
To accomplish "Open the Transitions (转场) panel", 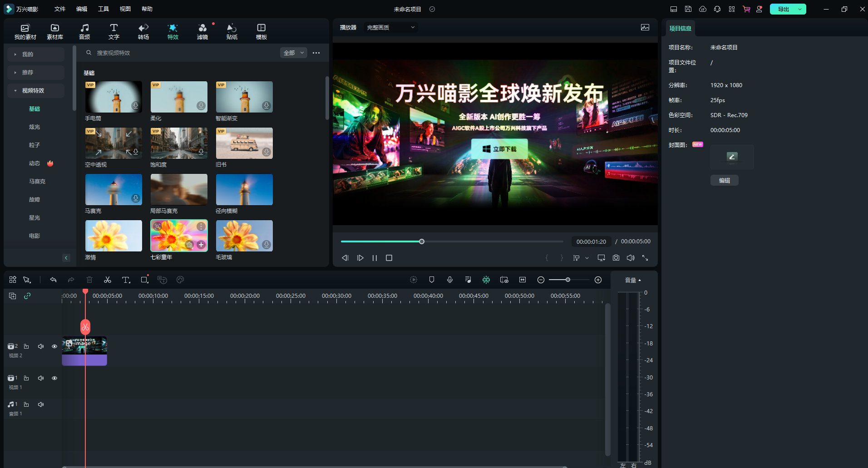I will click(143, 31).
